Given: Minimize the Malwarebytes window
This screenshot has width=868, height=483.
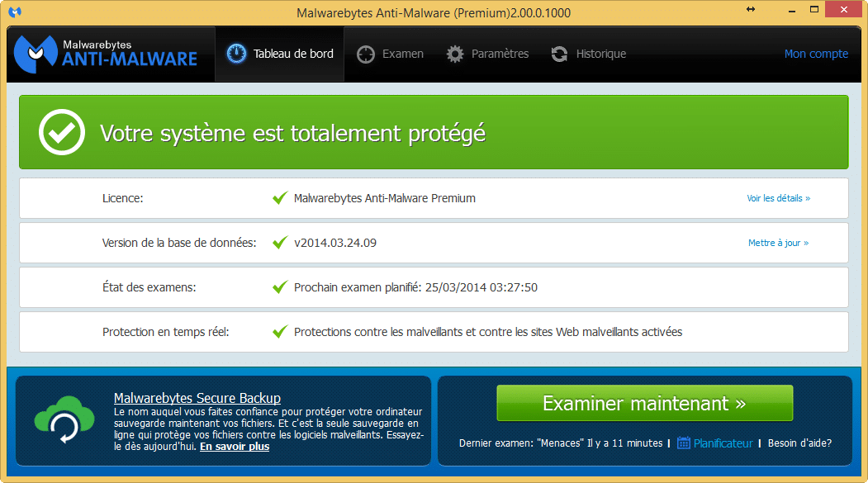Looking at the screenshot, I should coord(792,9).
